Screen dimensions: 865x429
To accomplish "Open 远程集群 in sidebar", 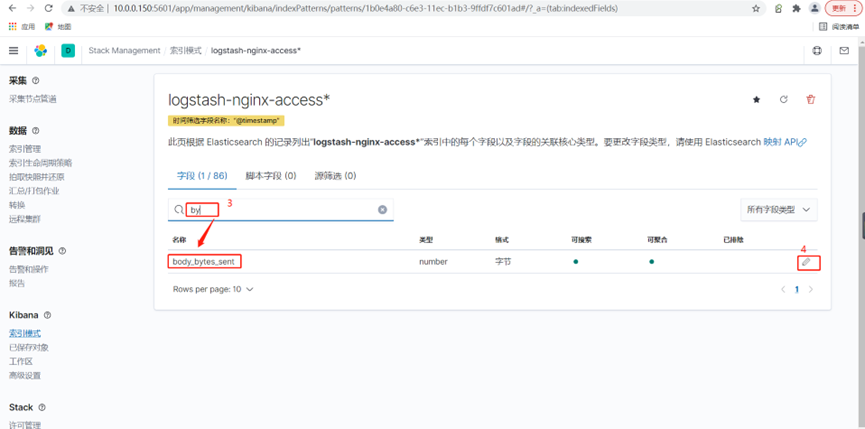I will click(25, 219).
